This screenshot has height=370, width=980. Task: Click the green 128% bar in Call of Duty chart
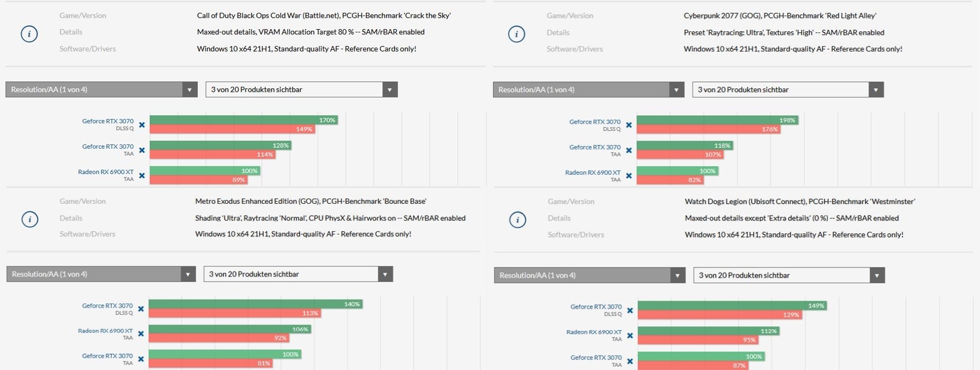pyautogui.click(x=221, y=145)
